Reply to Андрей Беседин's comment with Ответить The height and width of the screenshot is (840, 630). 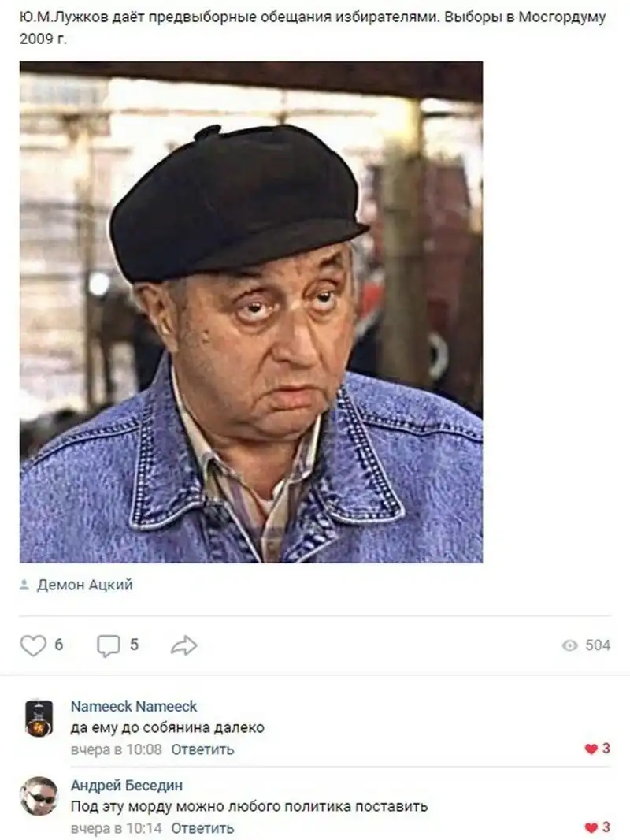[203, 828]
